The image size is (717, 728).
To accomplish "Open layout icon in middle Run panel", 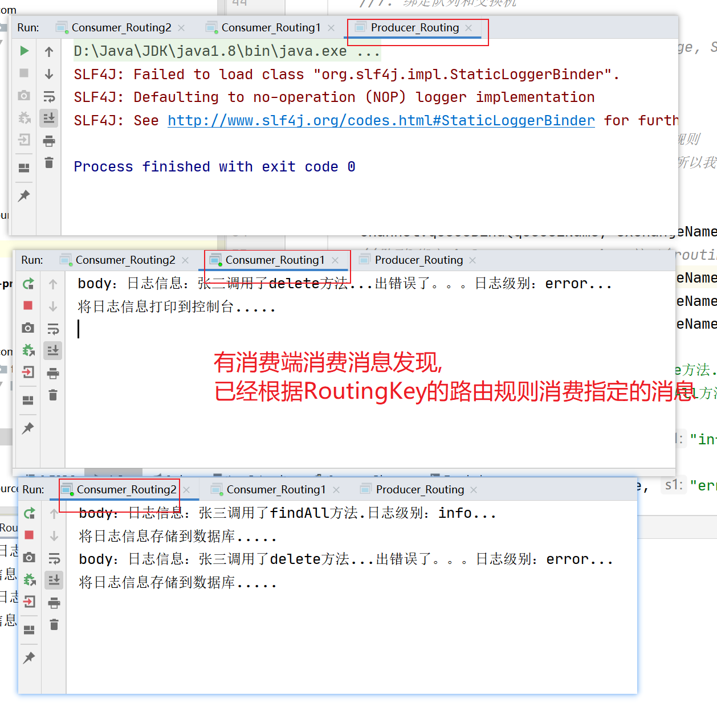I will 28,400.
